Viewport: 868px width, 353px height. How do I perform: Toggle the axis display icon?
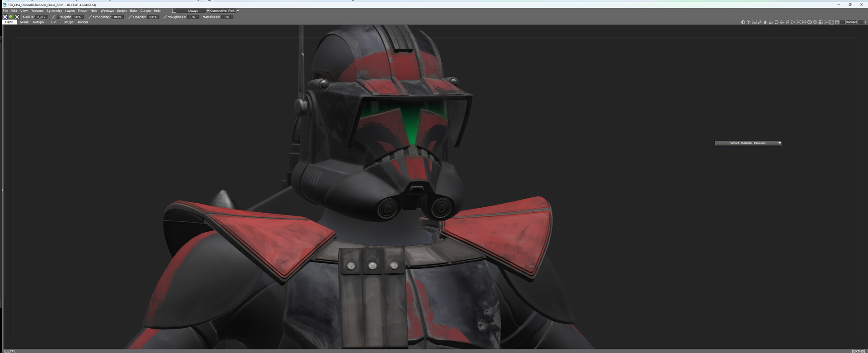coord(826,22)
